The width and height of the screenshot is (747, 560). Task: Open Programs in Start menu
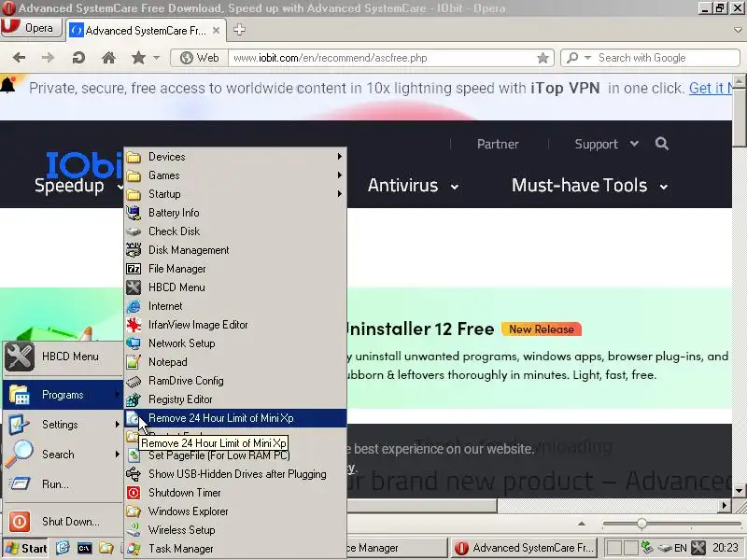(x=63, y=394)
